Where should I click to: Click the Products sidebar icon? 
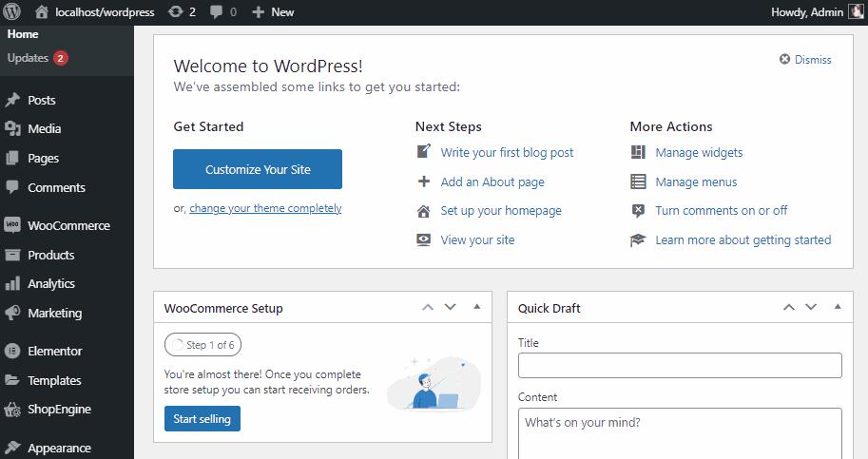12,255
